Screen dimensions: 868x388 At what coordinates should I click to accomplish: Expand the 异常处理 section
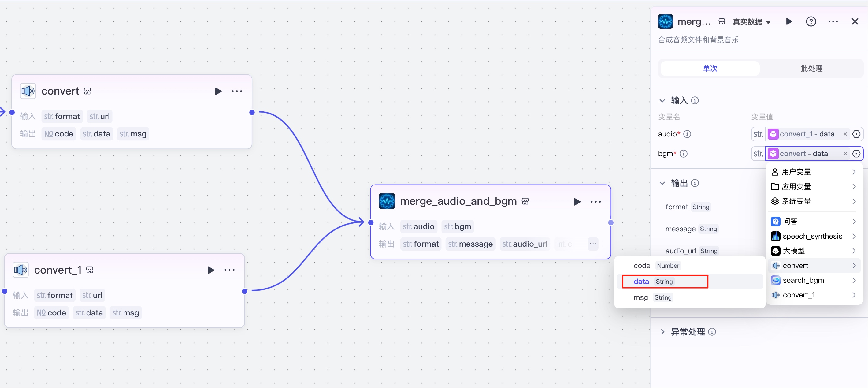(x=662, y=332)
